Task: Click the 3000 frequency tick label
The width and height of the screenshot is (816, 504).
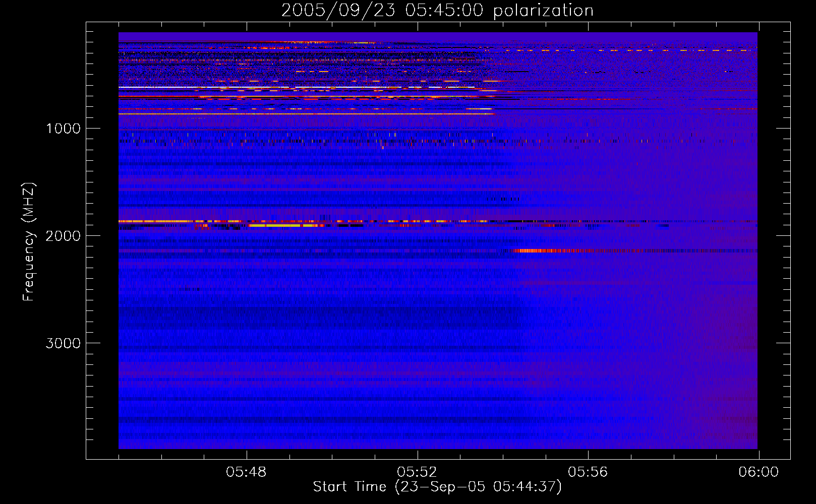Action: [x=63, y=343]
